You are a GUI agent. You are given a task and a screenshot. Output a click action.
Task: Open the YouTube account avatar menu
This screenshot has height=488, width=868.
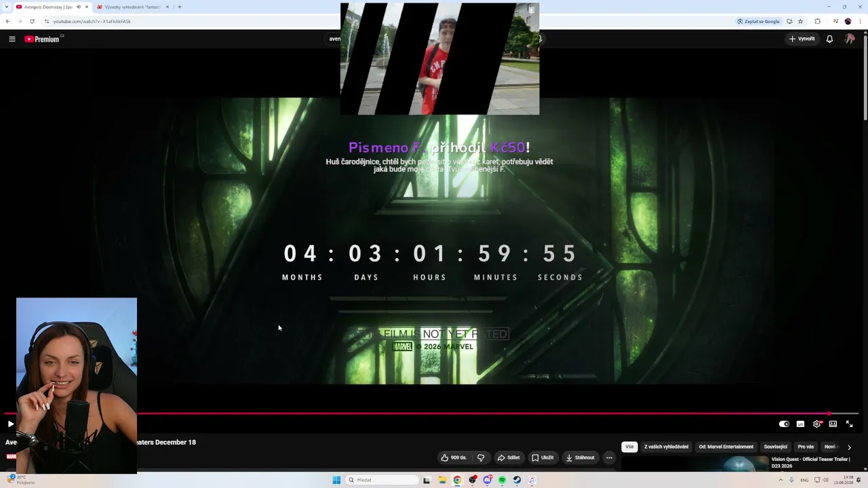849,39
